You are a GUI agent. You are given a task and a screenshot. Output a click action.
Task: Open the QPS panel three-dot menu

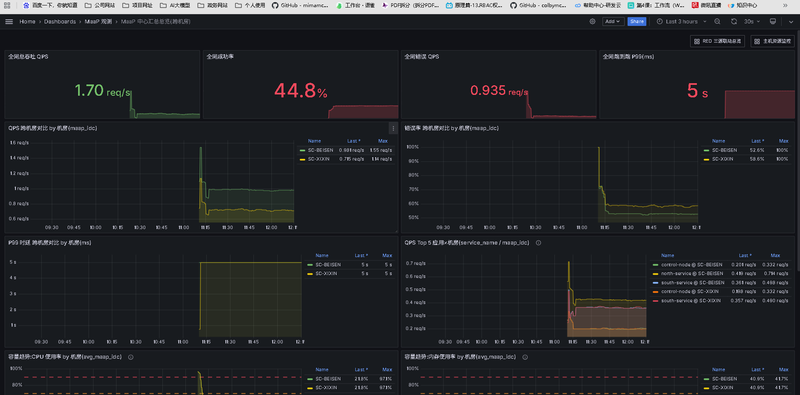393,128
